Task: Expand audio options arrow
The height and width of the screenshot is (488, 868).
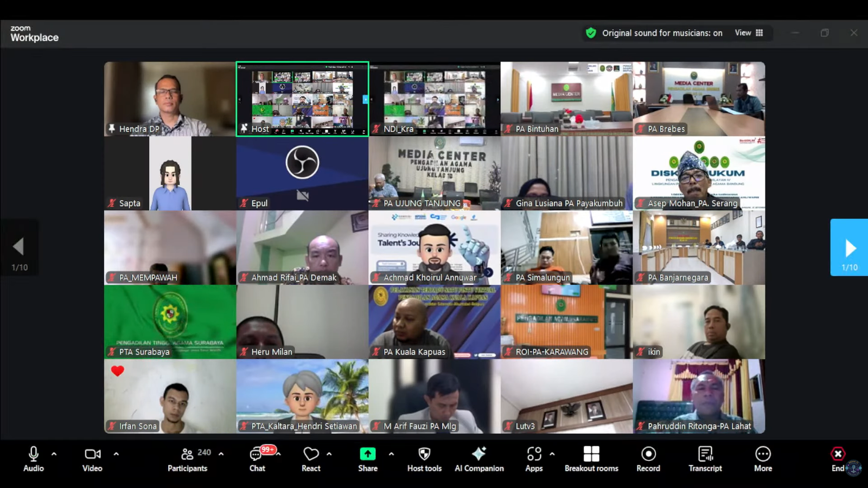Action: [x=54, y=454]
